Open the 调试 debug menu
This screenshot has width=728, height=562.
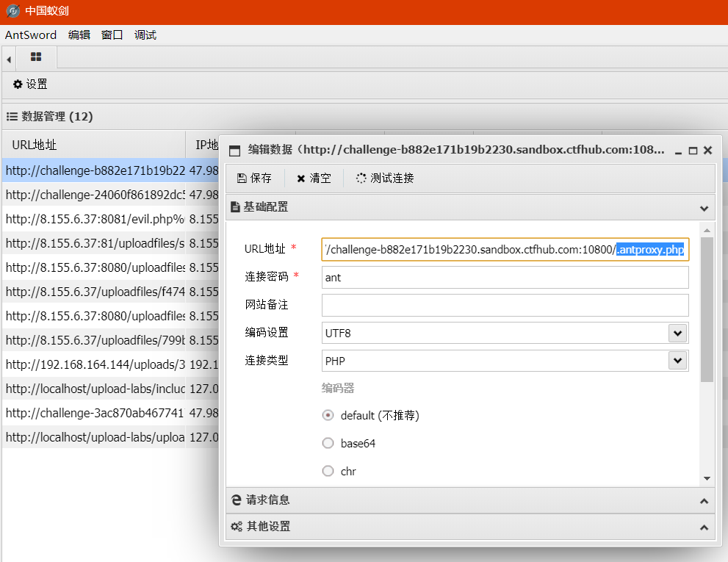[x=145, y=35]
